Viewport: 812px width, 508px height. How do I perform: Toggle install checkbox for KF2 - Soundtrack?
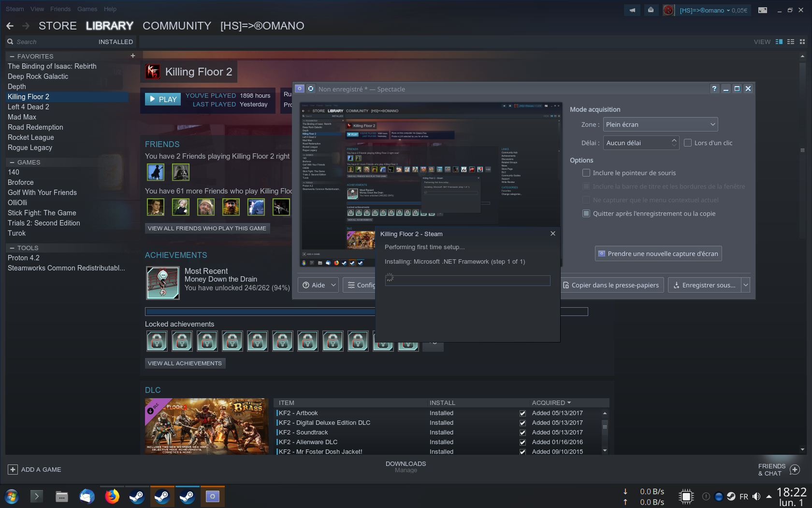pyautogui.click(x=522, y=433)
